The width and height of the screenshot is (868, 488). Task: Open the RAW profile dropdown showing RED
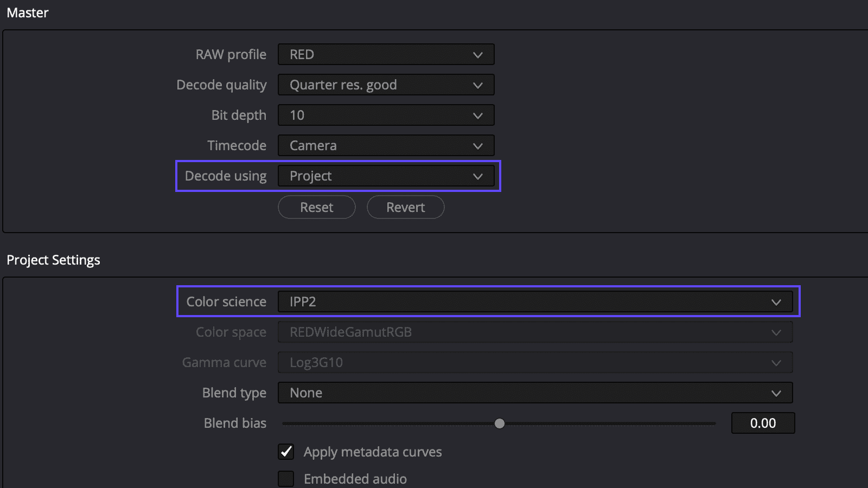click(385, 54)
